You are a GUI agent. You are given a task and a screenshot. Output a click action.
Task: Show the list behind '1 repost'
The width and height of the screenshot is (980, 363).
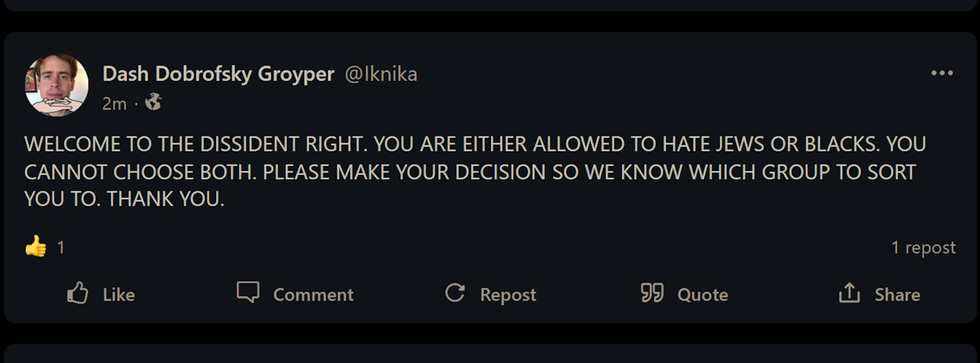coord(923,247)
